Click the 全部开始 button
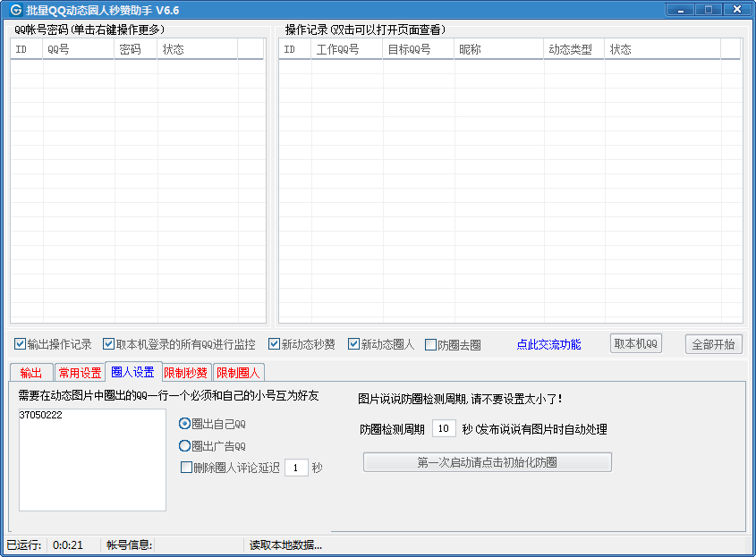This screenshot has height=557, width=756. tap(713, 344)
